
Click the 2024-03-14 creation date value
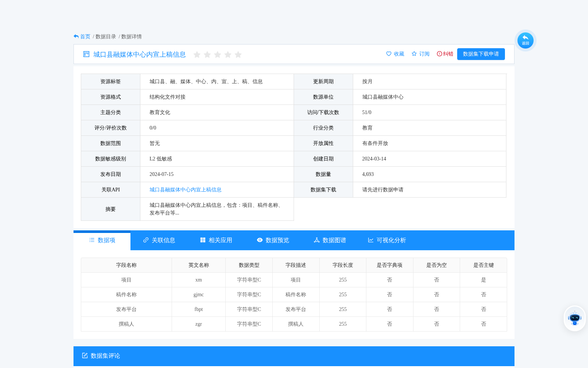[x=374, y=159]
